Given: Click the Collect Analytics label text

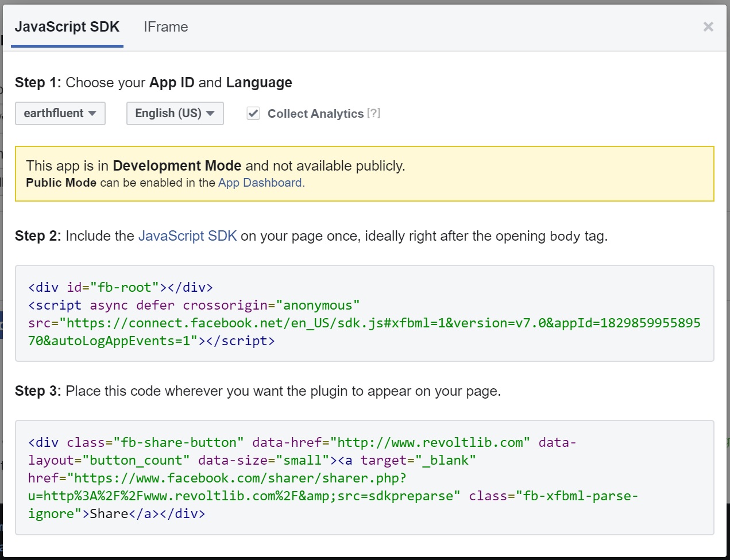Looking at the screenshot, I should 315,114.
